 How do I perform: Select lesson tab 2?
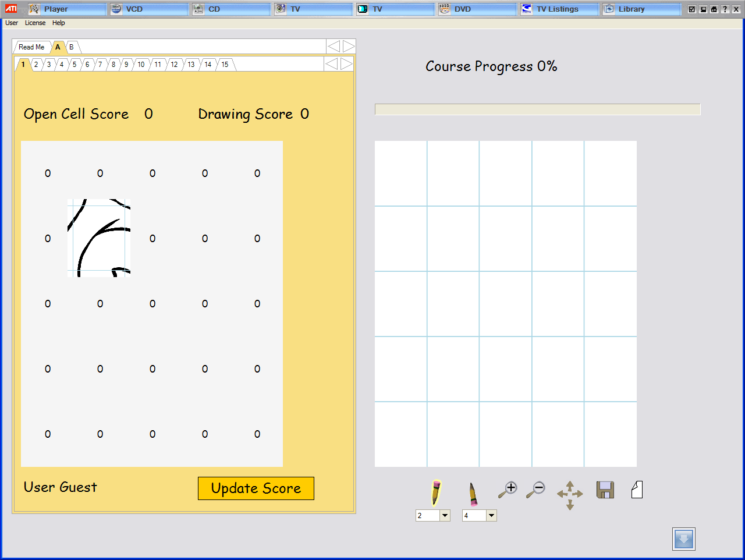pyautogui.click(x=36, y=65)
